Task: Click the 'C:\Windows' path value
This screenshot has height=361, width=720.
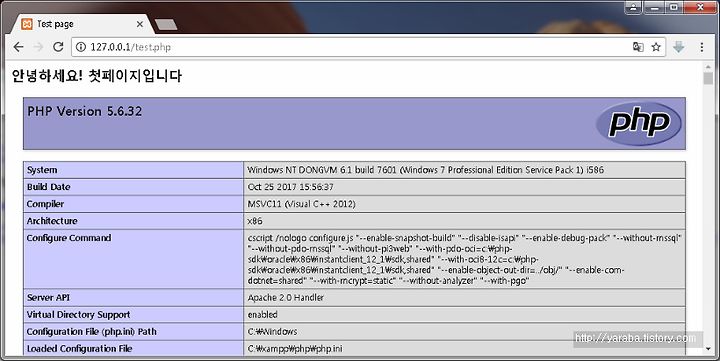Action: pos(272,332)
